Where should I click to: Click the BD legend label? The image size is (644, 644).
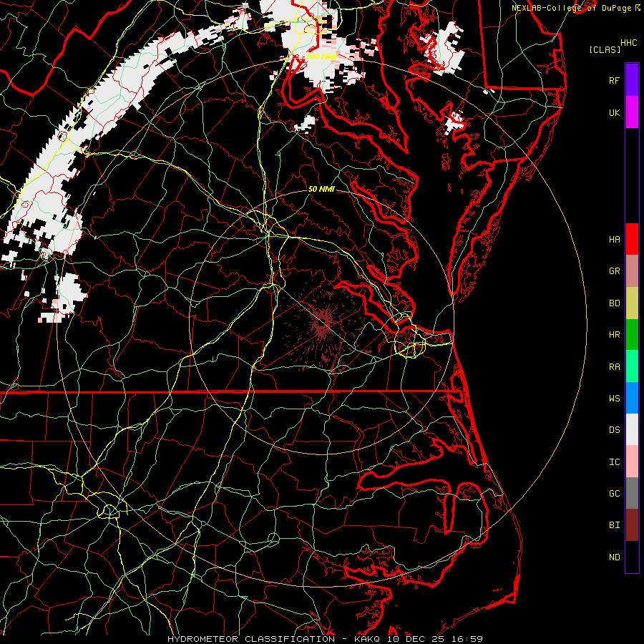click(614, 303)
